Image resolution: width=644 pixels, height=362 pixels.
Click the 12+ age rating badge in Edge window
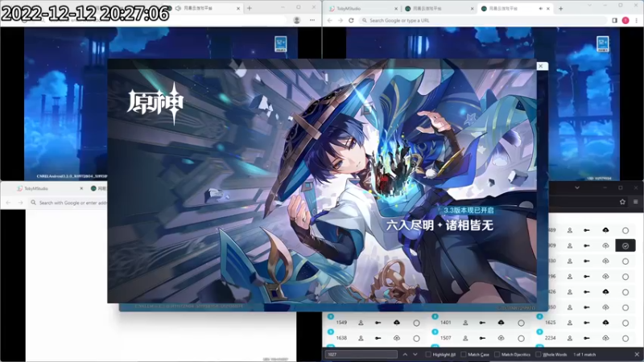tap(280, 43)
